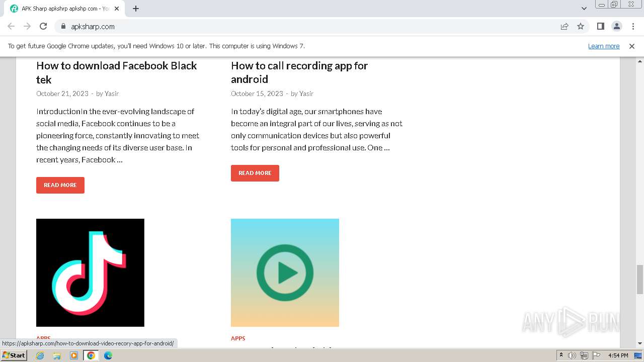644x362 pixels.
Task: Open Windows Media Player from the taskbar
Action: tap(74, 355)
